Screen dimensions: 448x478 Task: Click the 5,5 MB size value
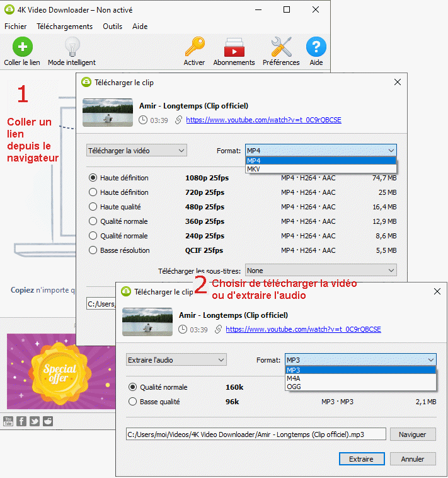tap(386, 250)
